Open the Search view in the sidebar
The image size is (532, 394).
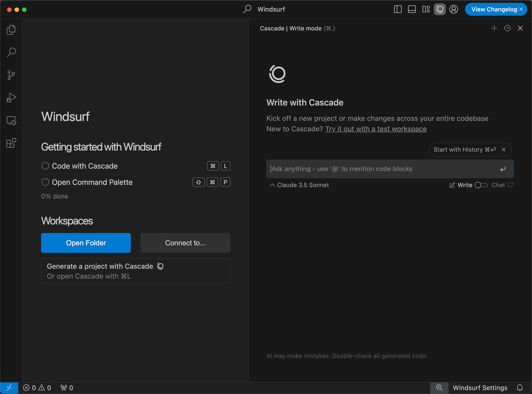pos(11,52)
